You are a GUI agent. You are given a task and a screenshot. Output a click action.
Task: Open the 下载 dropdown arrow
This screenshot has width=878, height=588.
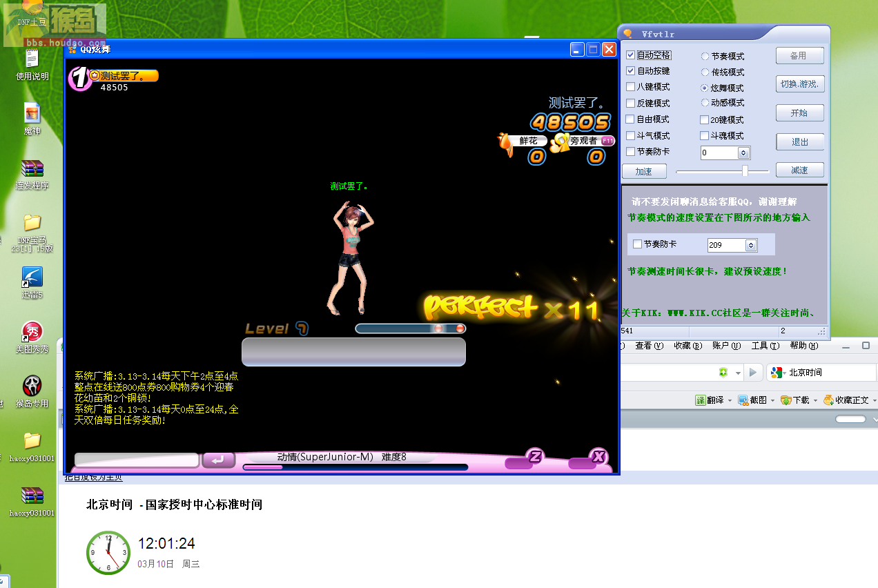point(816,400)
